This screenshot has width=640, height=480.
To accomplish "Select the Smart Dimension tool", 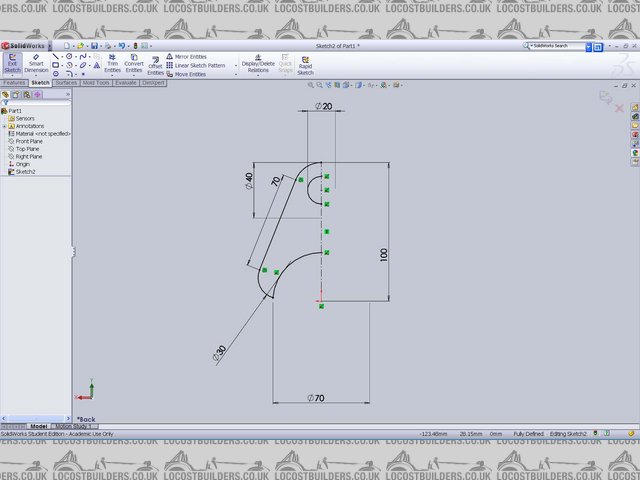I will (36, 64).
